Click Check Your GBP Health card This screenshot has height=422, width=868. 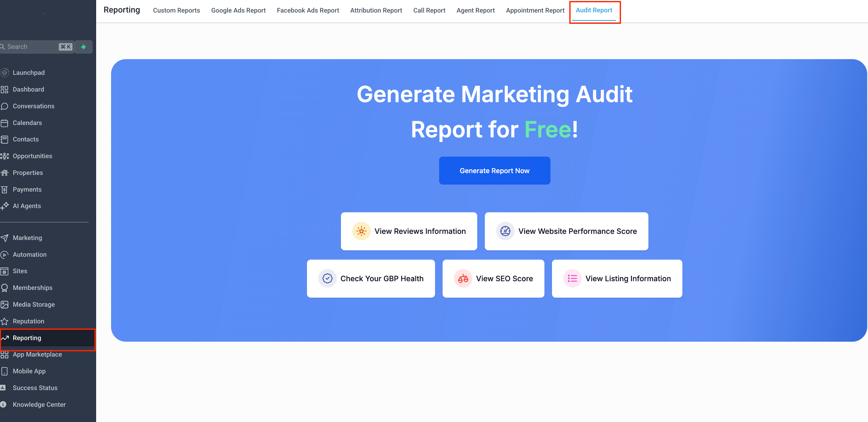371,279
